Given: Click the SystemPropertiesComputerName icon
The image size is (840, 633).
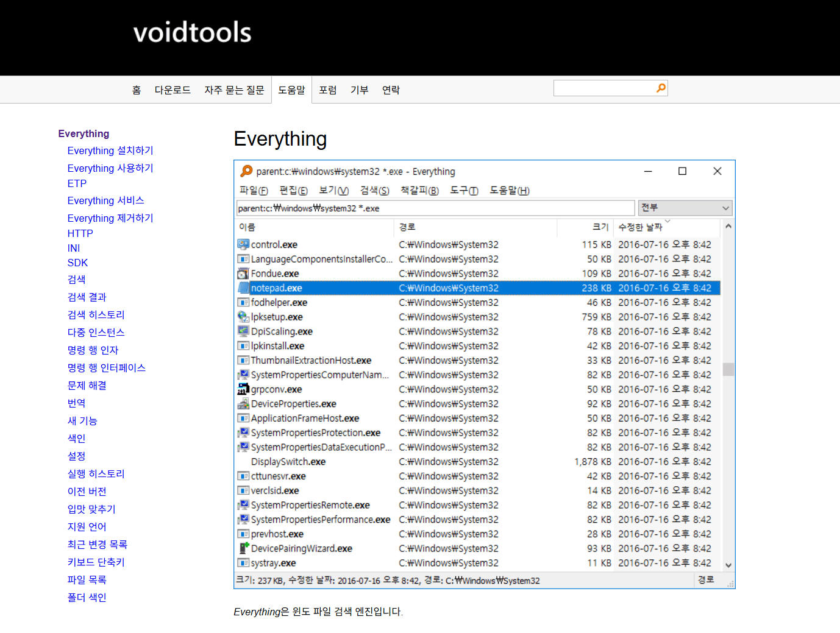Looking at the screenshot, I should (243, 375).
